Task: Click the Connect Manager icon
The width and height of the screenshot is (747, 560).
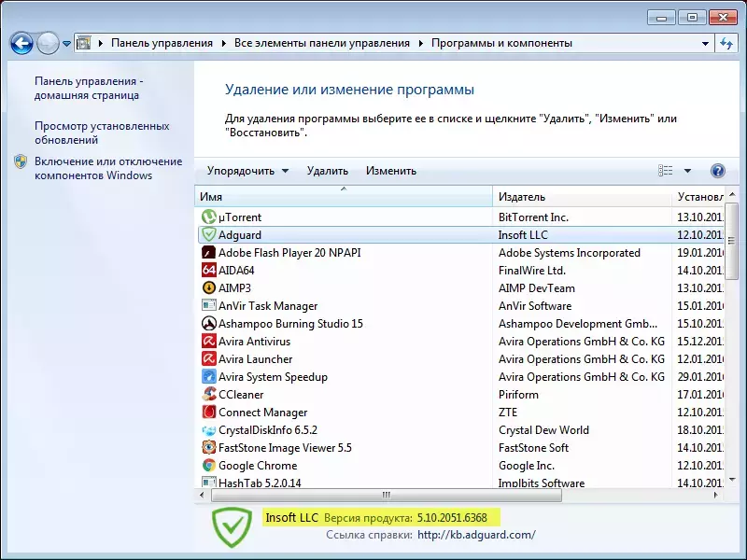Action: pyautogui.click(x=208, y=413)
